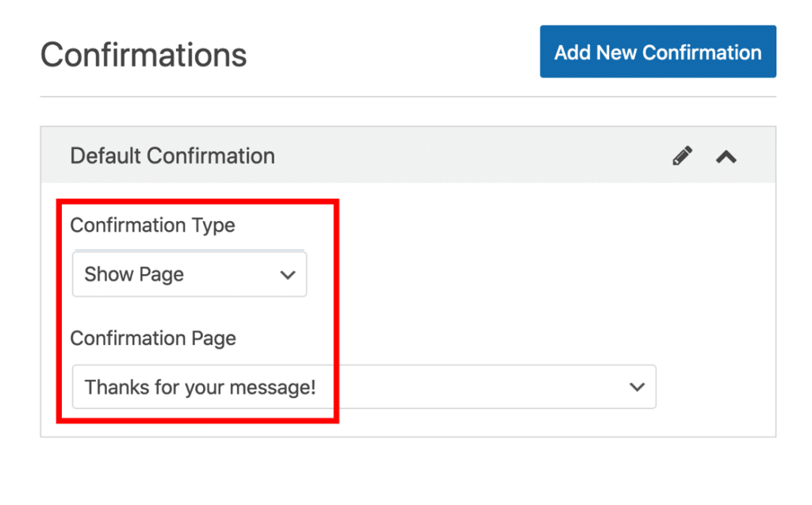812x505 pixels.
Task: Tap the chevron inside Confirmation Type field
Action: point(288,274)
